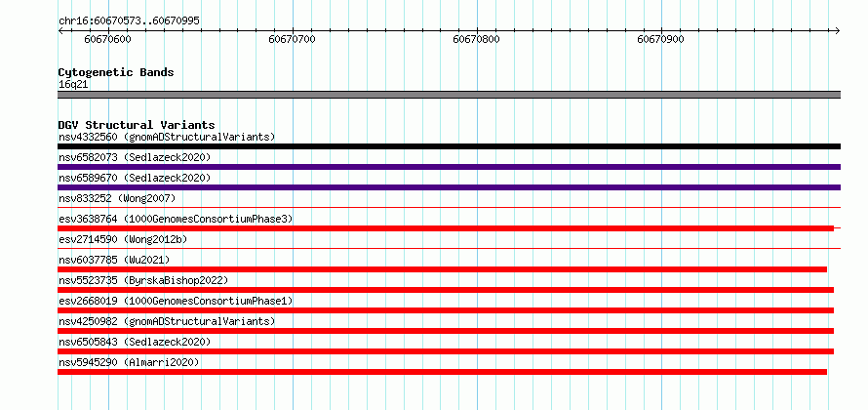Image resolution: width=868 pixels, height=410 pixels.
Task: Select the red nsv5945290 variant bar
Action: click(x=443, y=372)
